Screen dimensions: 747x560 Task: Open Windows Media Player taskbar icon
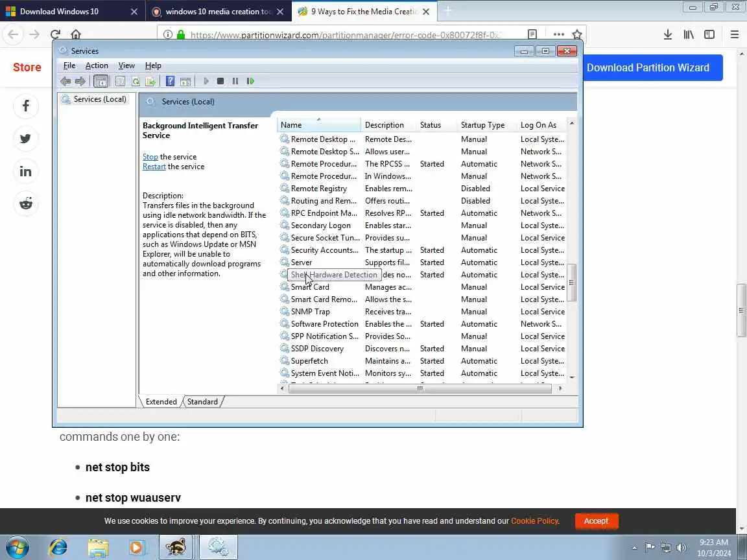(137, 548)
